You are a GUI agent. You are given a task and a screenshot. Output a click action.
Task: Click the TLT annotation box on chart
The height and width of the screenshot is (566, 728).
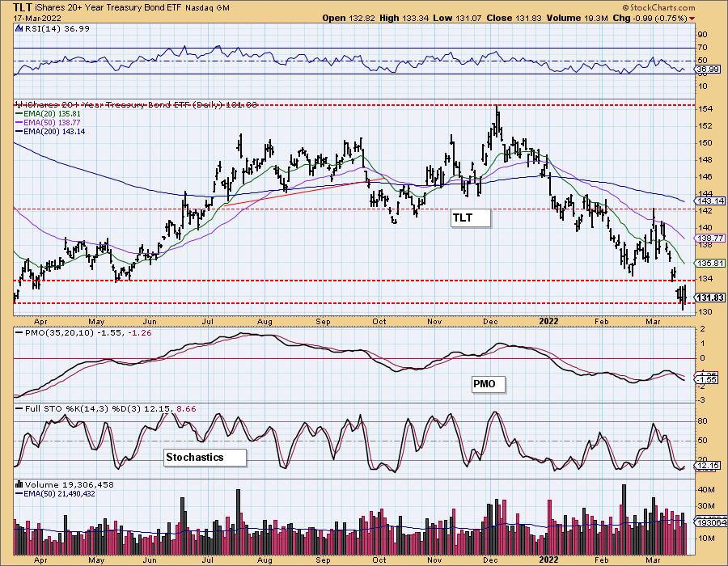click(x=471, y=218)
